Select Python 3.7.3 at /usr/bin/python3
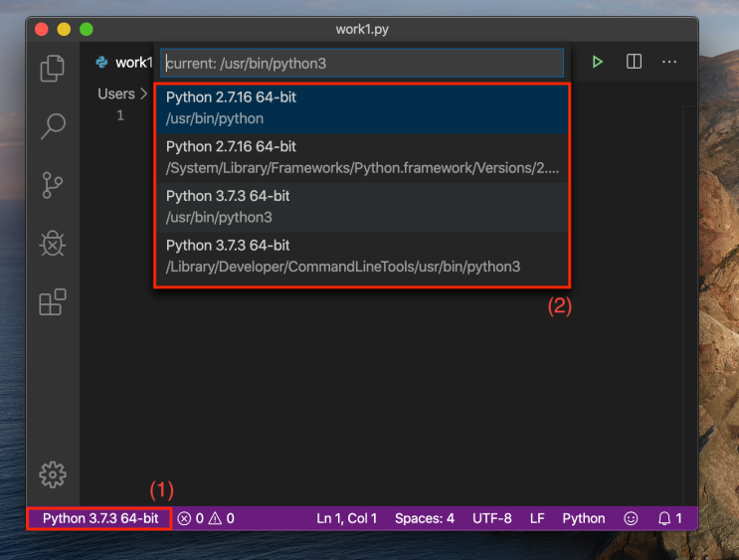Screen dimensions: 739x560 point(362,208)
